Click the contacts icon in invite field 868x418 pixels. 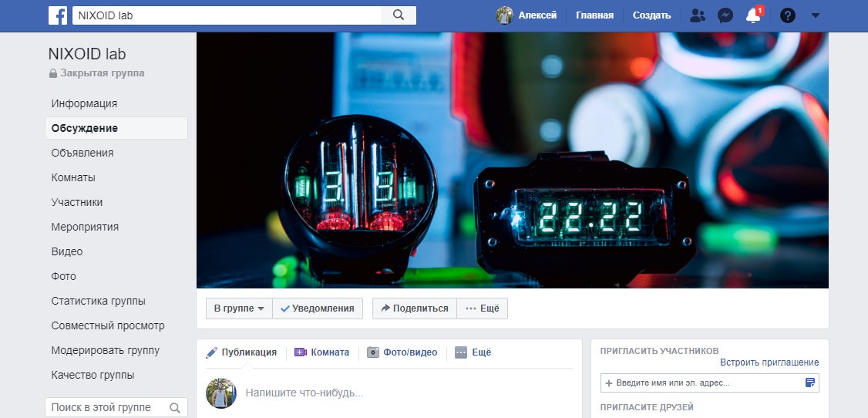[x=809, y=383]
